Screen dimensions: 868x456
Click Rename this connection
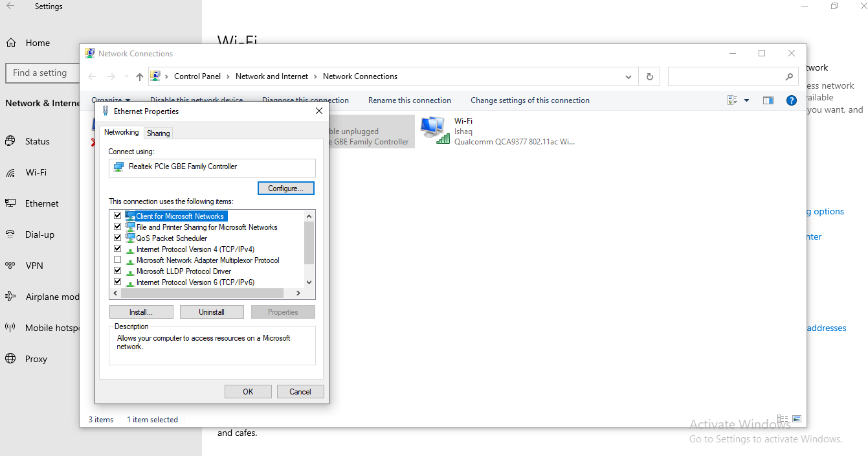pos(410,100)
